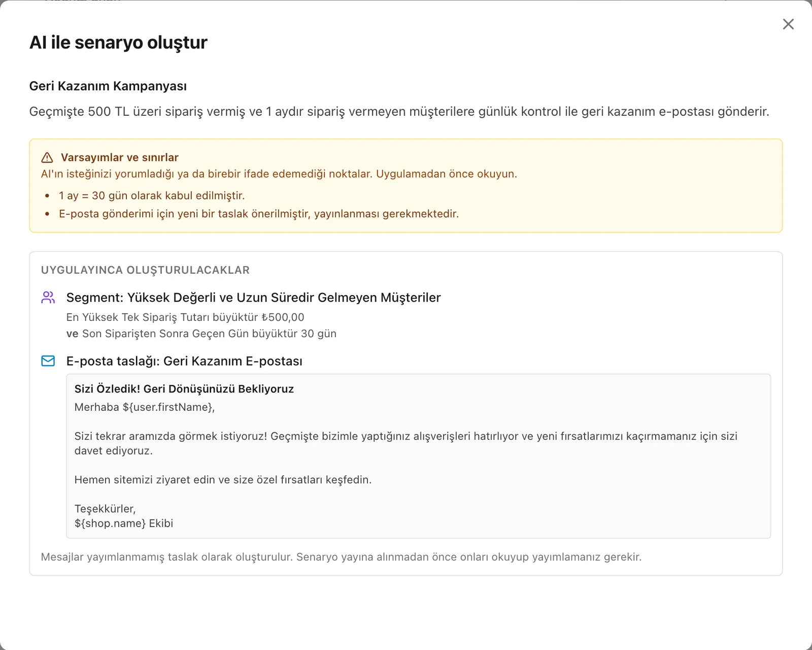This screenshot has height=650, width=812.
Task: Click the blue e-mail envelope icon
Action: 48,361
